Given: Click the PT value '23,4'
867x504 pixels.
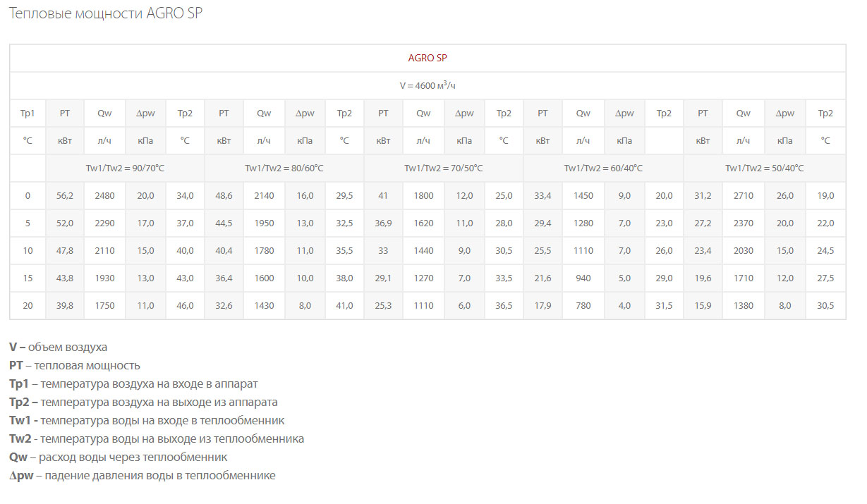Looking at the screenshot, I should [x=703, y=250].
